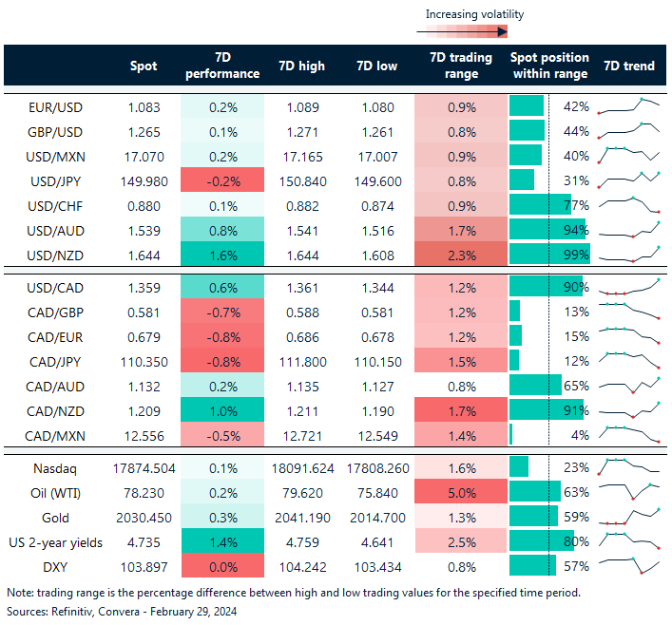
Task: Click Oil (WTI) 5.0% trading range cell
Action: 461,491
